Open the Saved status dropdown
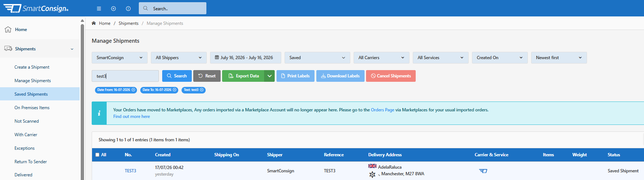 pos(317,58)
